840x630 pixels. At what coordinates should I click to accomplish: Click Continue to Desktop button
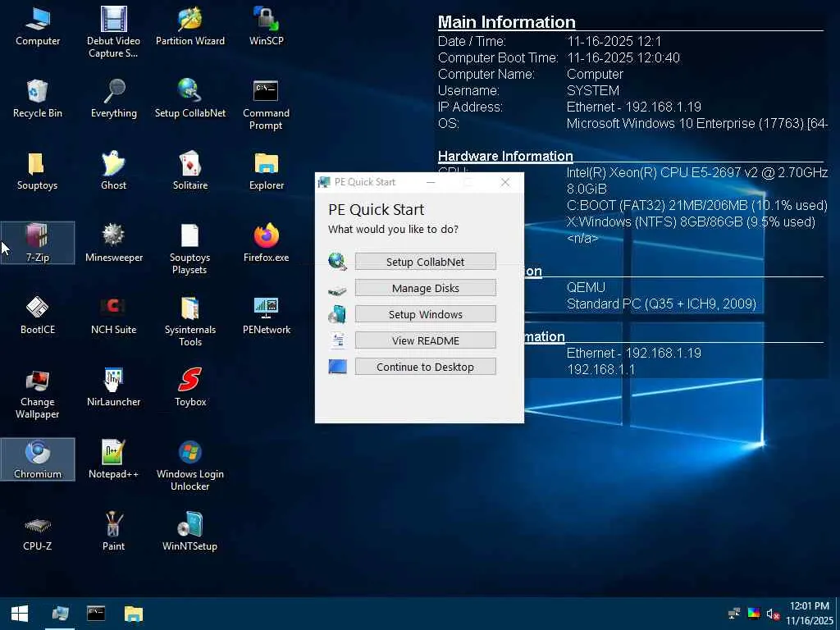pos(426,367)
